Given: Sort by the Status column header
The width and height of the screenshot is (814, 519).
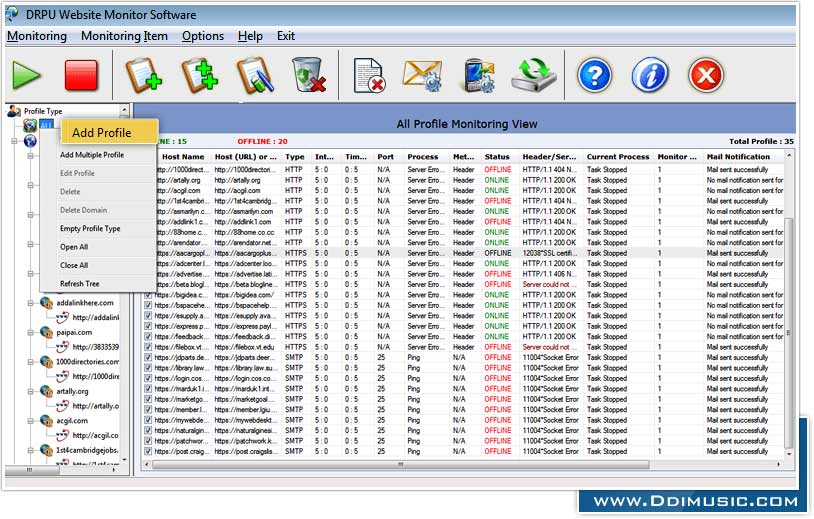Looking at the screenshot, I should 497,157.
